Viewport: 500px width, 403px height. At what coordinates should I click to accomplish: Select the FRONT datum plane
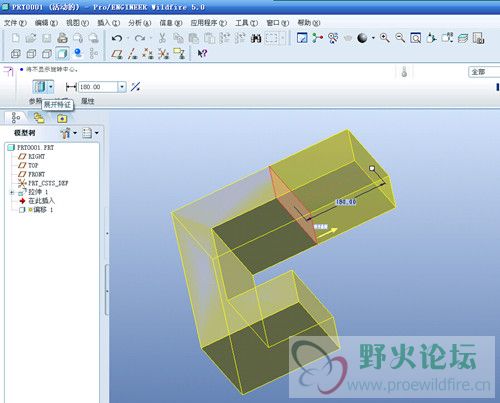pos(32,174)
